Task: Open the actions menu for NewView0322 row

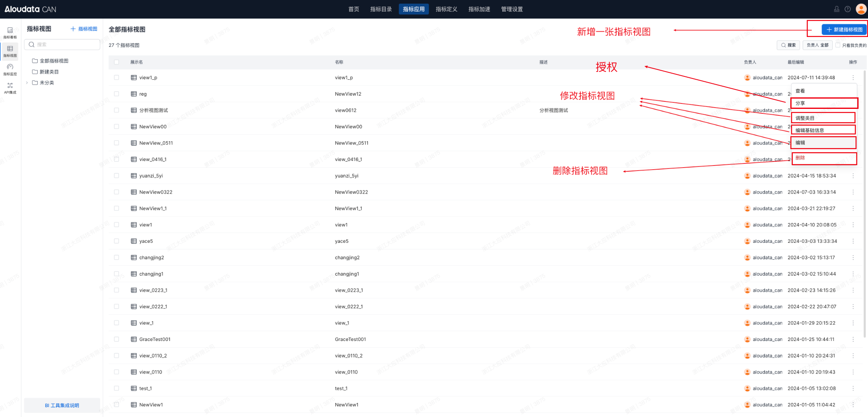Action: (x=853, y=192)
